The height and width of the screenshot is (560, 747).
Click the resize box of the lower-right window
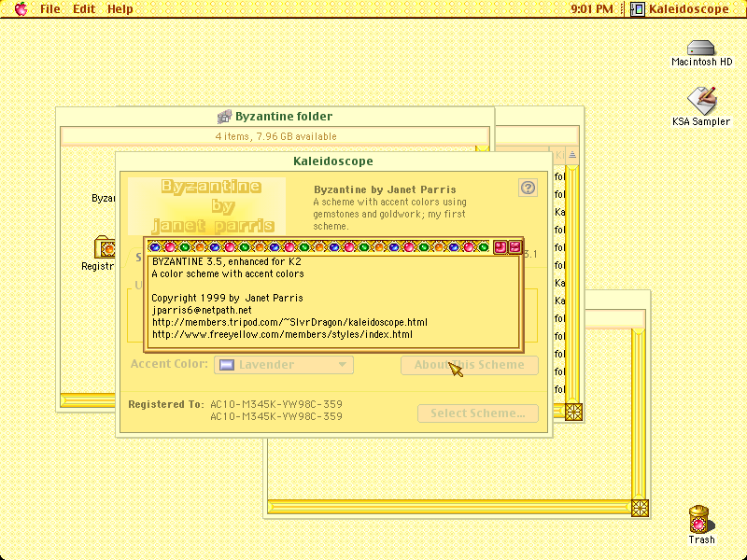640,508
